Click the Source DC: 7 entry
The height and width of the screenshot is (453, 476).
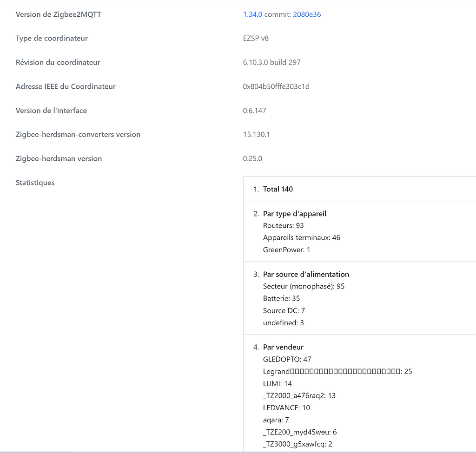(284, 310)
